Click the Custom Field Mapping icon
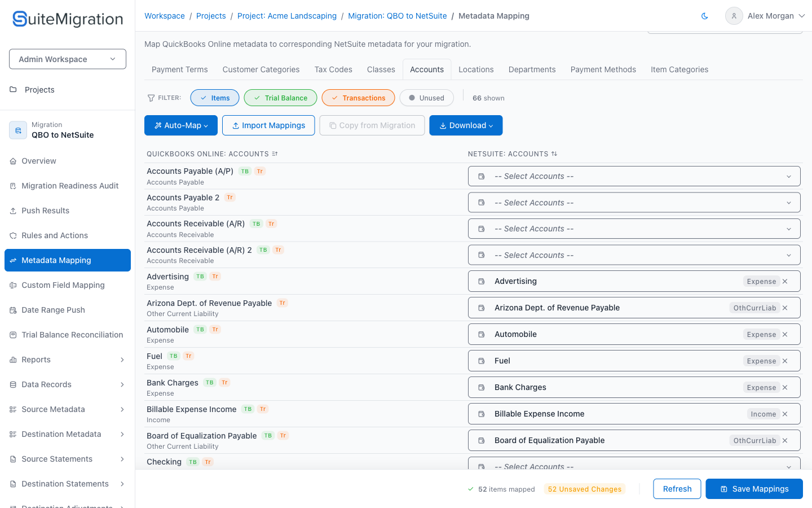This screenshot has height=508, width=812. point(13,286)
